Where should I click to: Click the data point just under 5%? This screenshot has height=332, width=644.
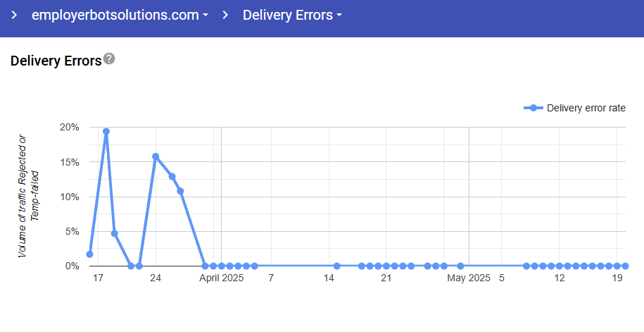114,233
